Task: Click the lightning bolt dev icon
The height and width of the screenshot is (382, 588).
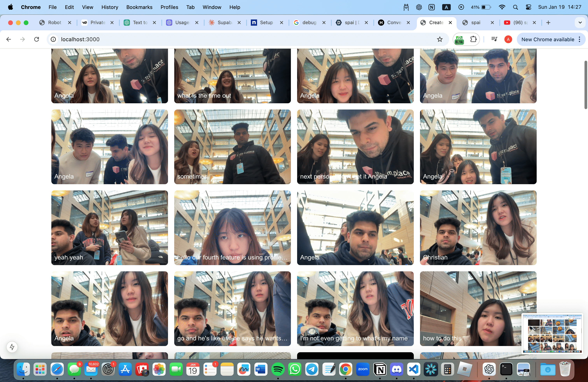Action: [x=12, y=347]
